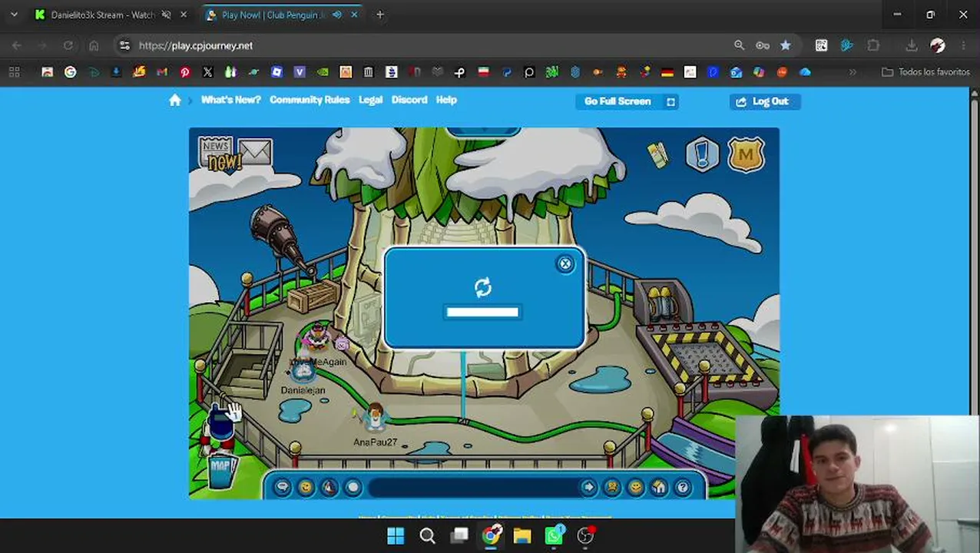View site information icon

[x=124, y=45]
